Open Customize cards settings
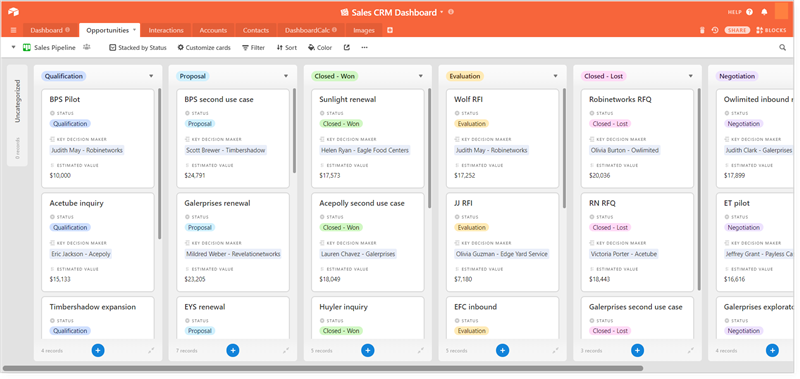 coord(204,47)
